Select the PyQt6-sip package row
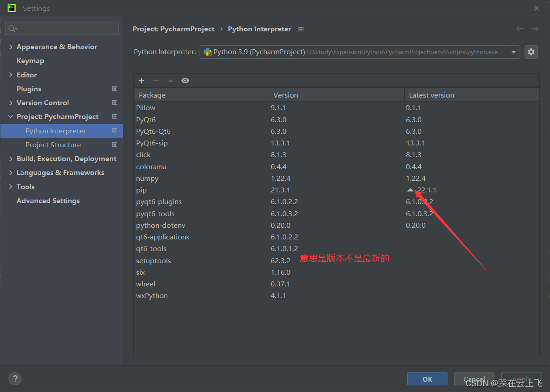Screen dimensions: 550x392 [337, 143]
